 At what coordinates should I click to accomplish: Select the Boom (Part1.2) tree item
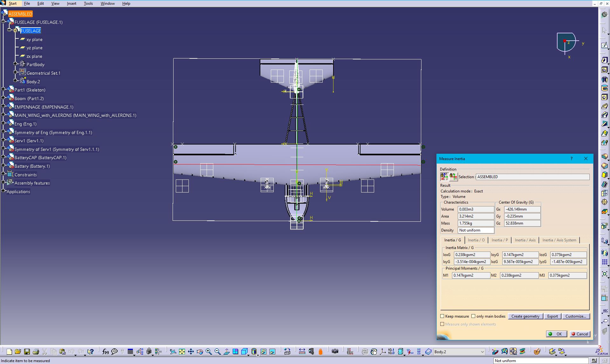coord(29,98)
